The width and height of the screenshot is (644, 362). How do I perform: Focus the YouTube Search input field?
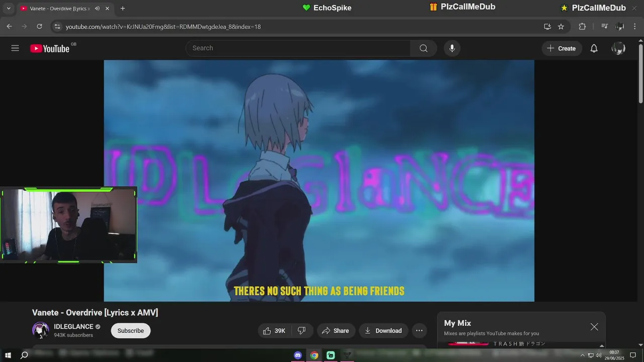[298, 48]
